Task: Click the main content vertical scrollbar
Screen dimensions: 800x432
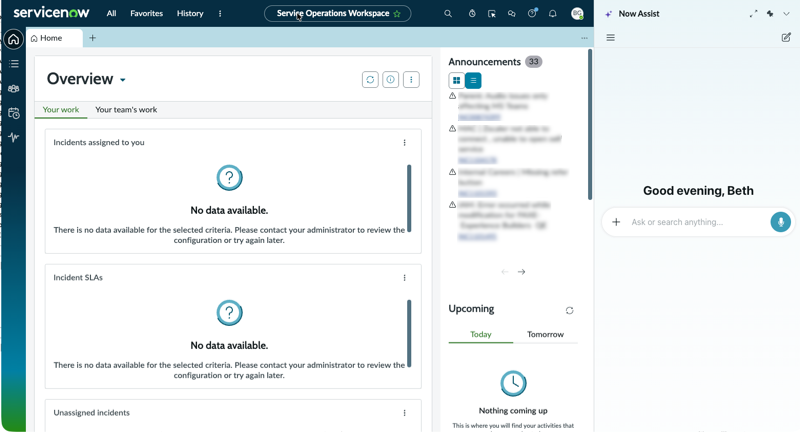Action: click(x=590, y=124)
